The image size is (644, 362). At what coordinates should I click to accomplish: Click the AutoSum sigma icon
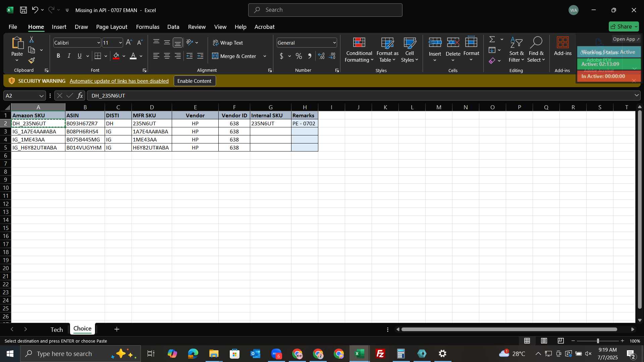pos(492,40)
